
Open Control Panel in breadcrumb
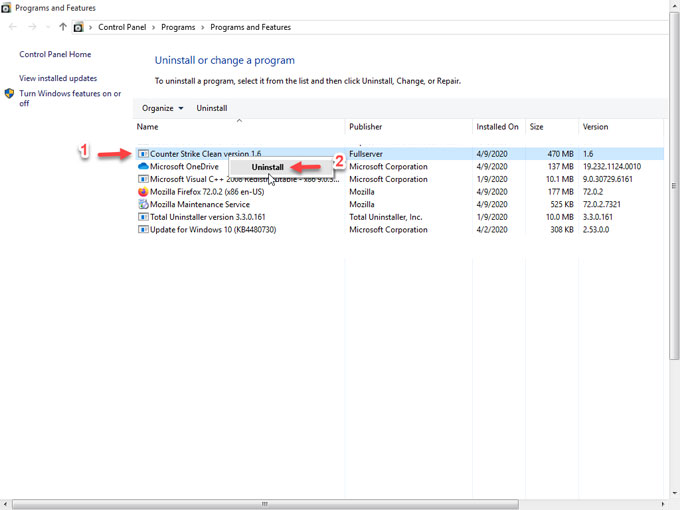click(122, 27)
